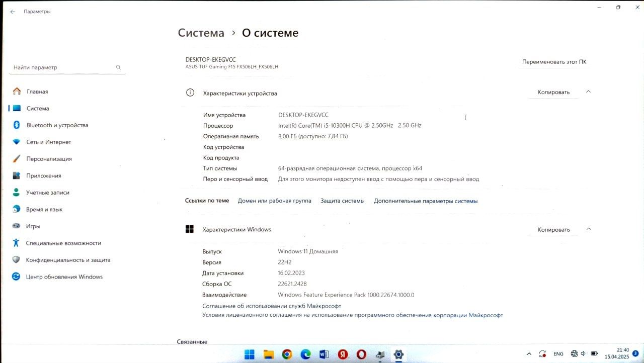This screenshot has height=363, width=644.
Task: Show hidden tray icons chevron
Action: 529,354
